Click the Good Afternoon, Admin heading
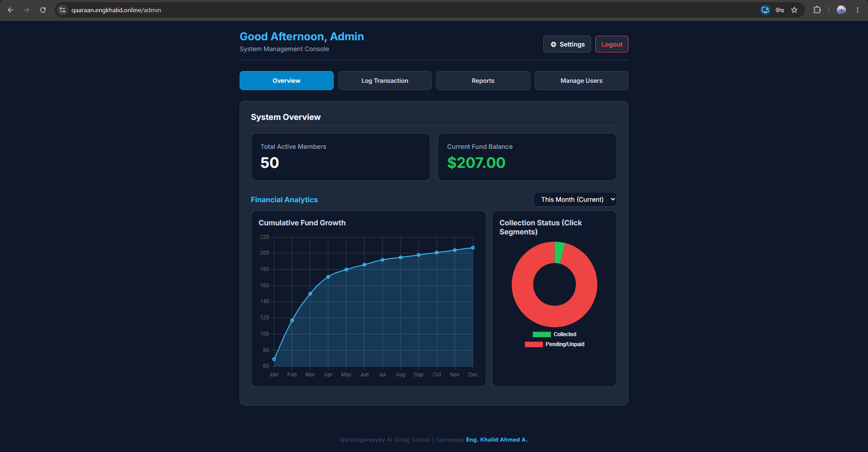The height and width of the screenshot is (452, 868). tap(302, 37)
